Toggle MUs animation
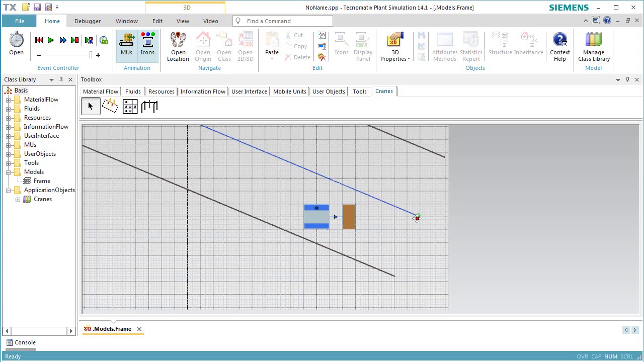 coord(126,45)
